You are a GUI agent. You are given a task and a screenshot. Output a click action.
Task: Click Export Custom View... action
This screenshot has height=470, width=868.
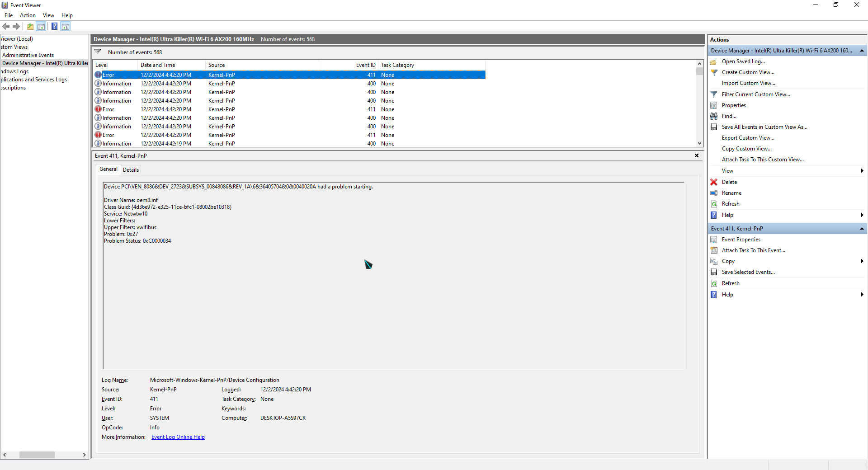tap(748, 138)
